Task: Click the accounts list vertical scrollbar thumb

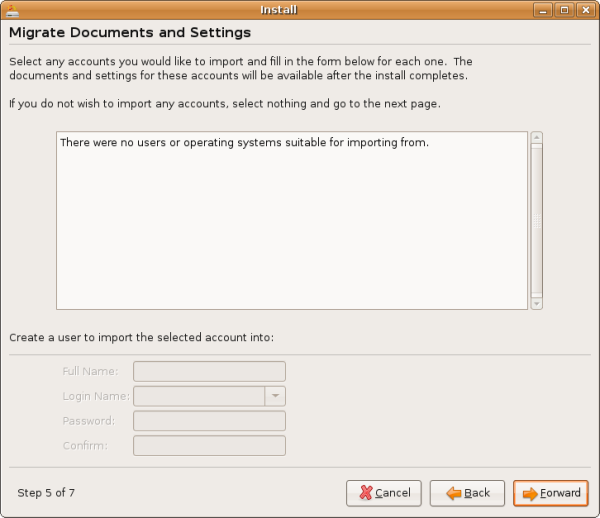Action: [x=537, y=221]
